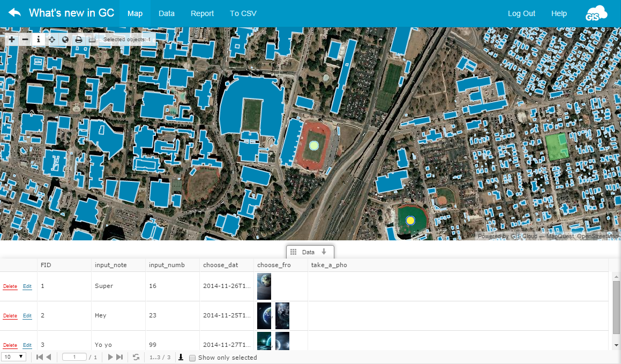Click green highlighted field polygon
The width and height of the screenshot is (621, 364).
557,146
